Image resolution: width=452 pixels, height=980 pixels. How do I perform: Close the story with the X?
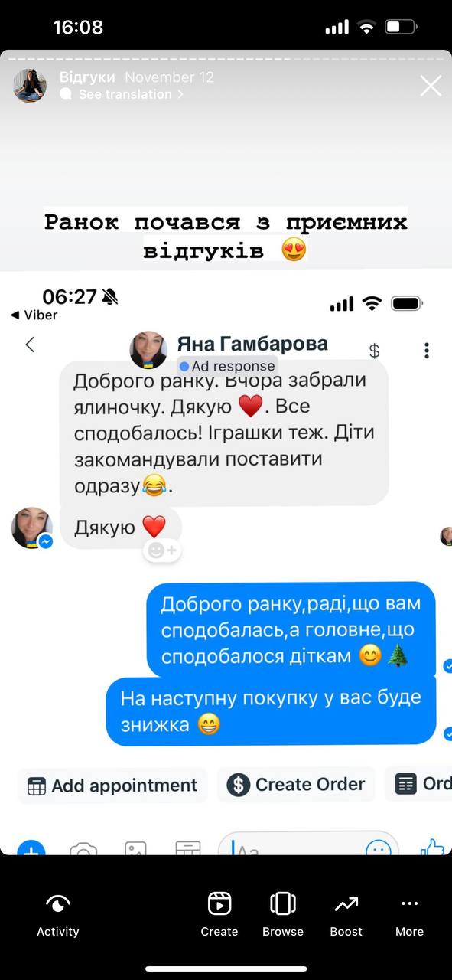[x=431, y=86]
